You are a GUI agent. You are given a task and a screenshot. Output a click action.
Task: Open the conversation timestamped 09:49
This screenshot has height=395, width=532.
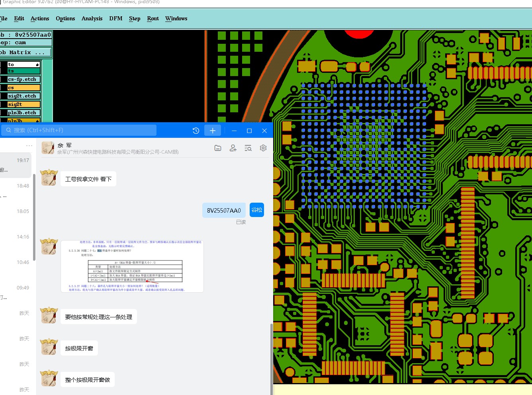click(x=16, y=293)
